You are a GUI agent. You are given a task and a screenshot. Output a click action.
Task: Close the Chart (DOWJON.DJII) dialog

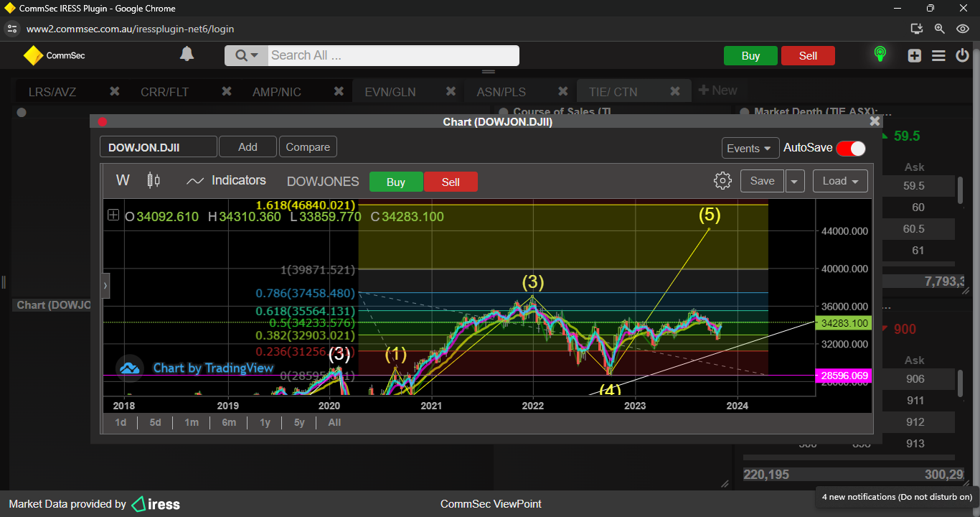(x=875, y=121)
